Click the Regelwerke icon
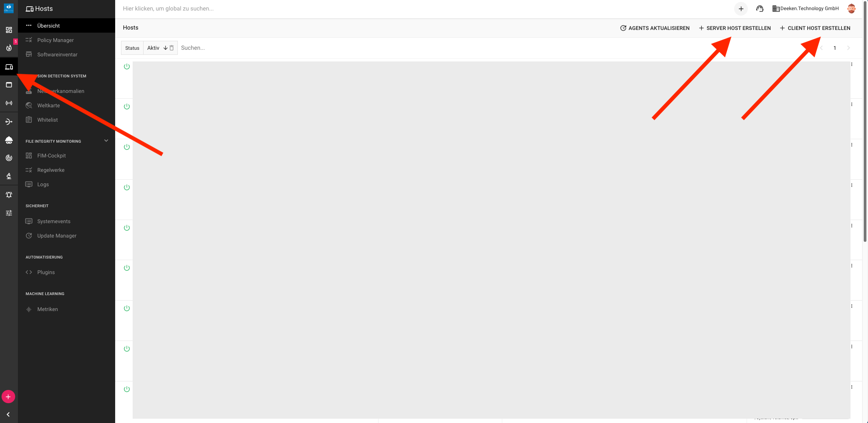The width and height of the screenshot is (868, 423). 29,170
